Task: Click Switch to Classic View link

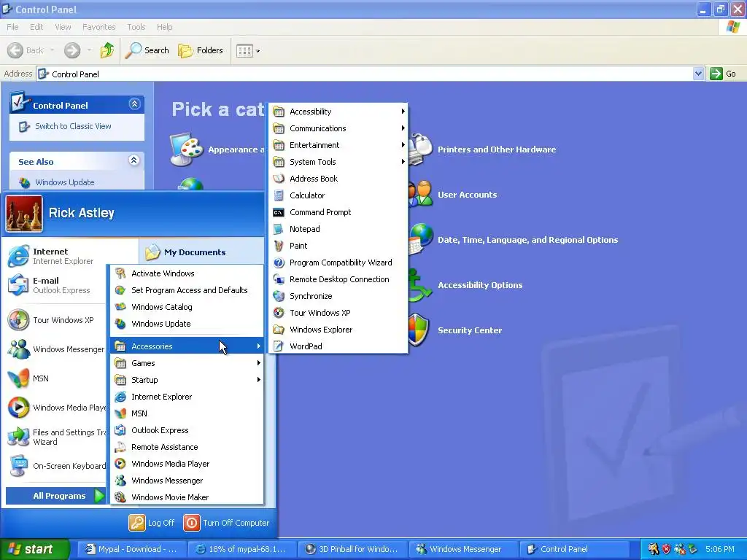Action: point(73,126)
